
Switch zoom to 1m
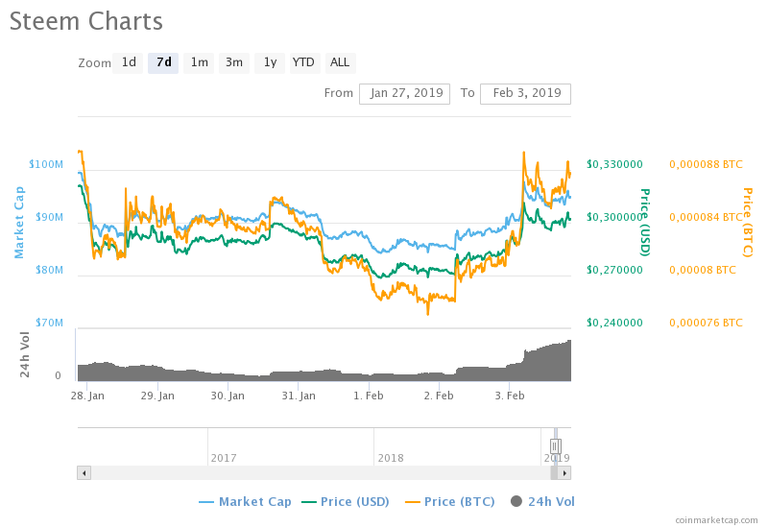tap(199, 63)
